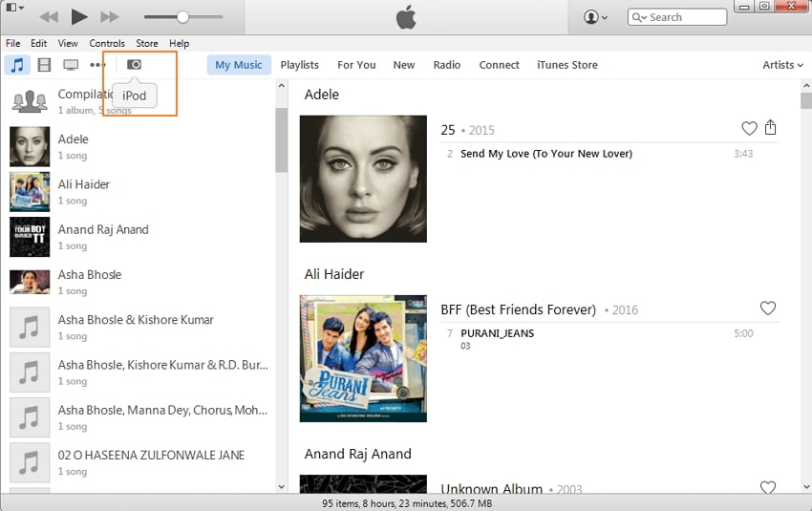Click the 25 album cover artwork
The width and height of the screenshot is (812, 511).
pos(363,179)
